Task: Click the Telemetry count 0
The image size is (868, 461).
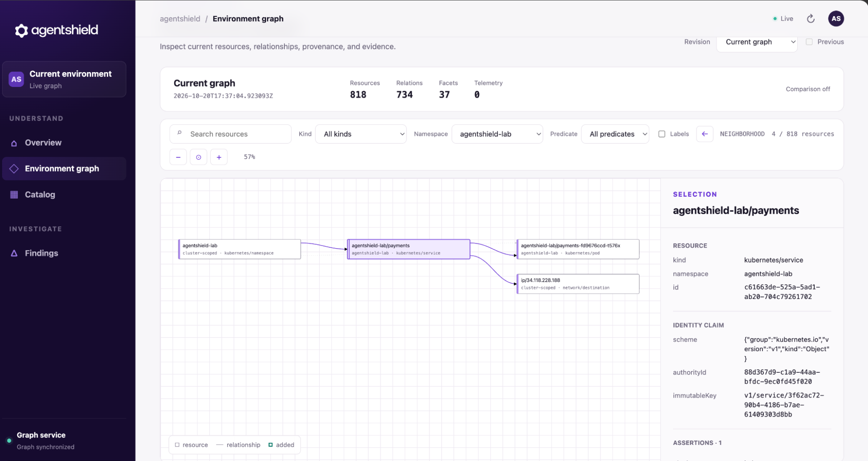Action: (477, 95)
